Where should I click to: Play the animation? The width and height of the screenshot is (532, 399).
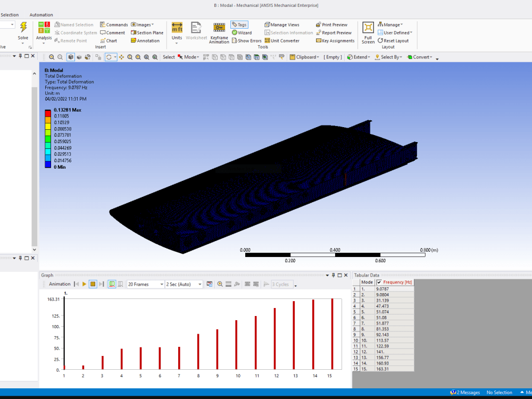click(x=84, y=284)
